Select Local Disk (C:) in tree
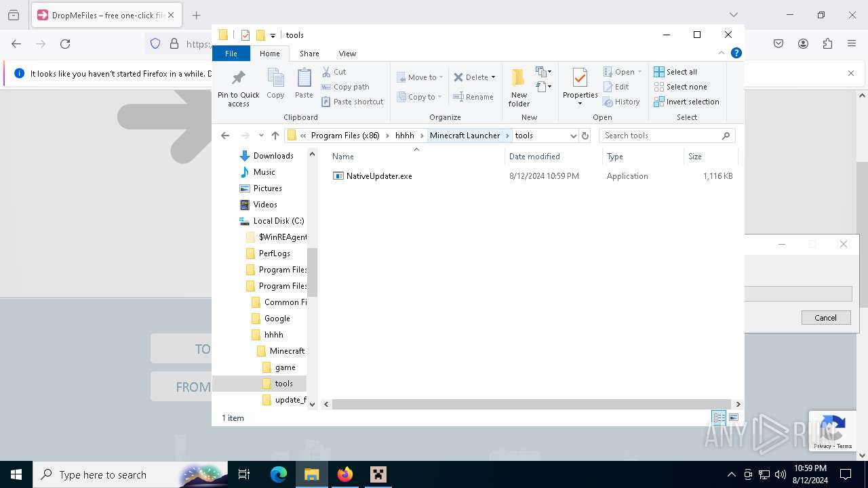The image size is (868, 488). click(x=278, y=221)
